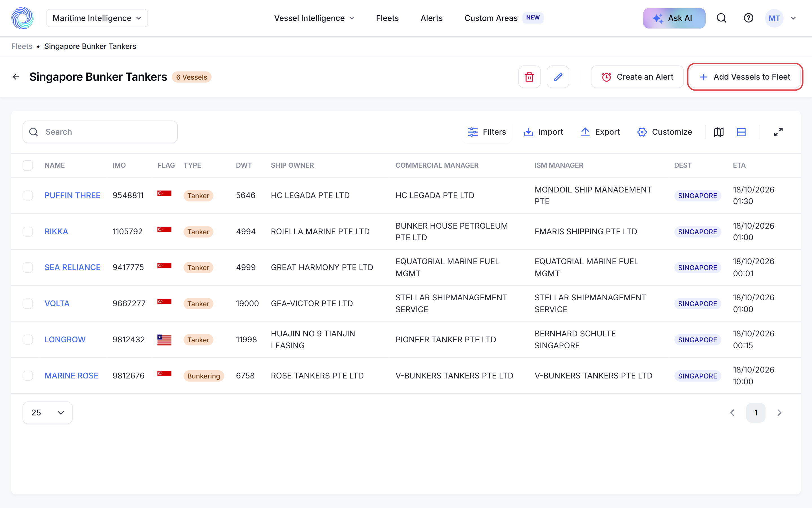Select the RIKKA row checkbox
The height and width of the screenshot is (508, 812).
point(28,231)
